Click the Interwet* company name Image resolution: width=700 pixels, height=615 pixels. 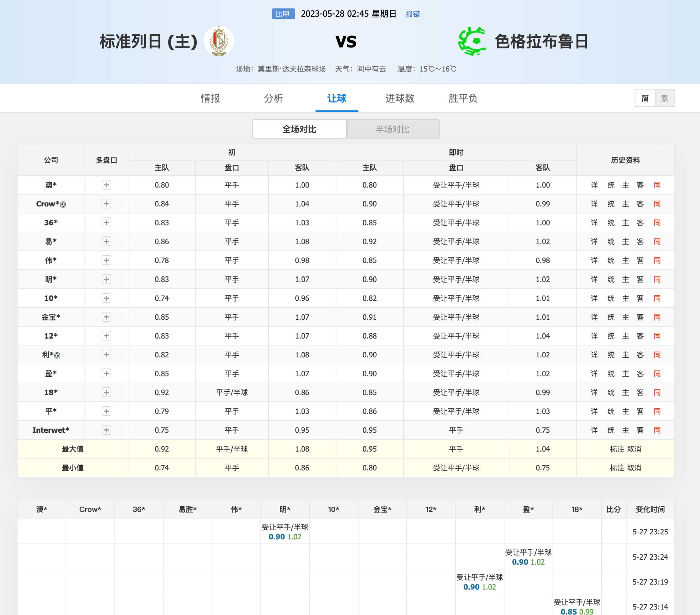point(51,430)
